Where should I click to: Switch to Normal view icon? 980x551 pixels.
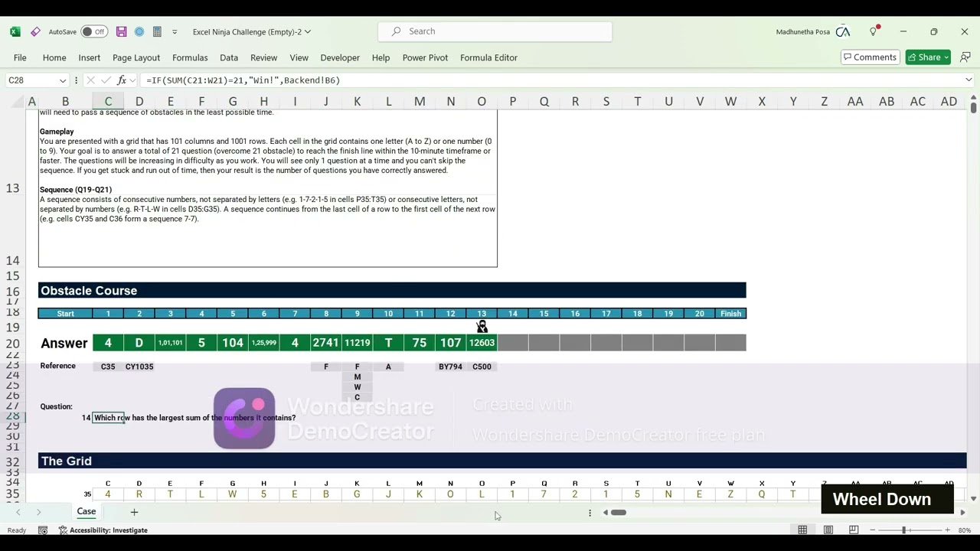[x=802, y=530]
